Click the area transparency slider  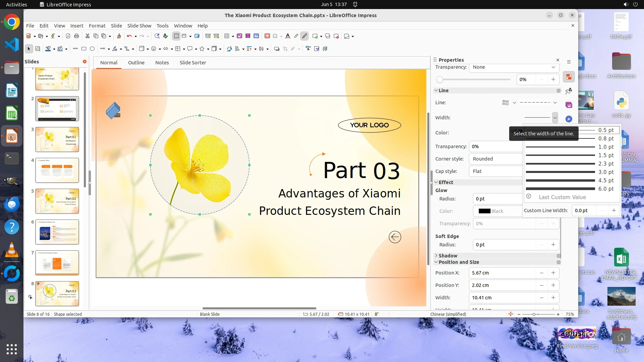(474, 80)
